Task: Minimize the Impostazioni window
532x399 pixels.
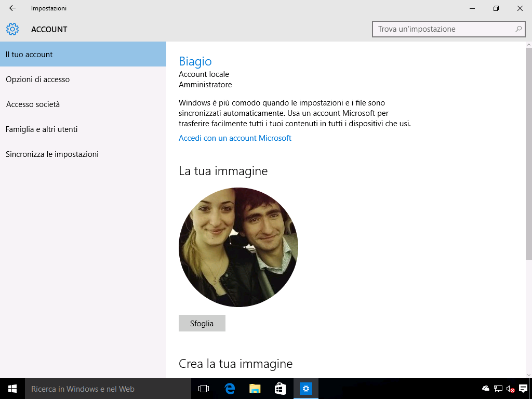Action: (x=472, y=8)
